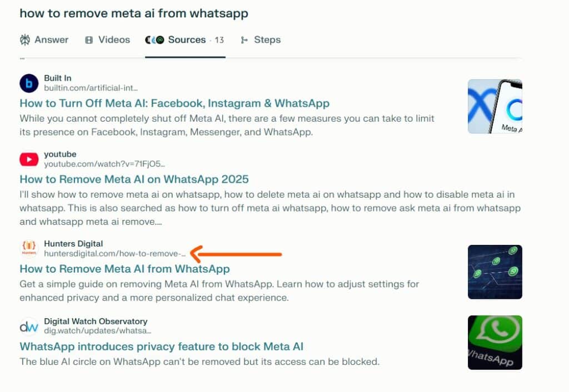Screen dimensions: 569x392
Task: Open "WhatsApp introduces privacy feature" article link
Action: tap(161, 346)
